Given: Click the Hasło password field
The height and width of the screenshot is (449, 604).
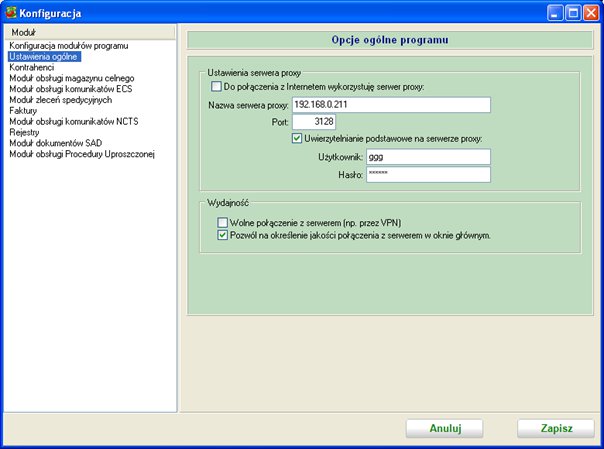Looking at the screenshot, I should coord(428,174).
